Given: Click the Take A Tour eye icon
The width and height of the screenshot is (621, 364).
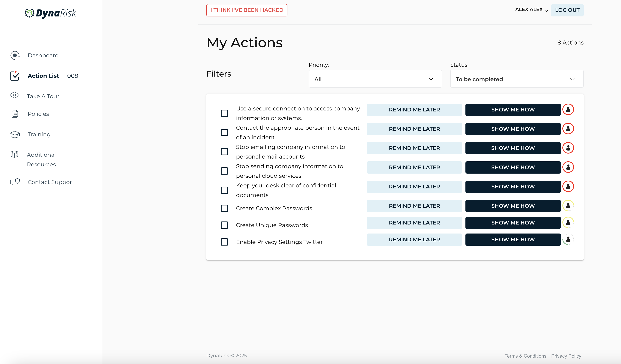Looking at the screenshot, I should [x=14, y=95].
